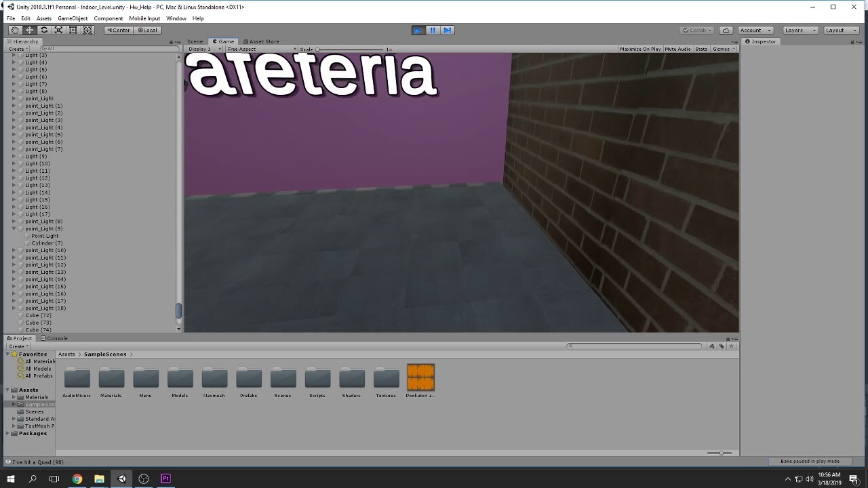Toggle handle orientation with the Local button
Image resolution: width=868 pixels, height=488 pixels.
147,30
